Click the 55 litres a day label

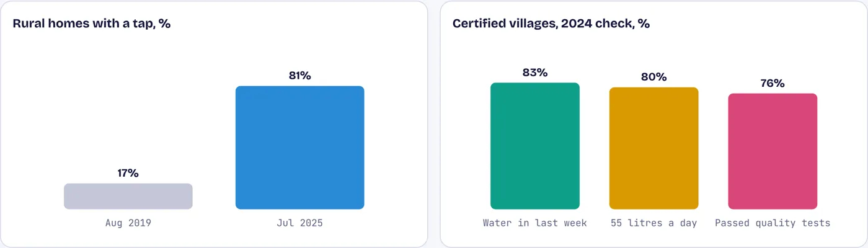pos(653,223)
